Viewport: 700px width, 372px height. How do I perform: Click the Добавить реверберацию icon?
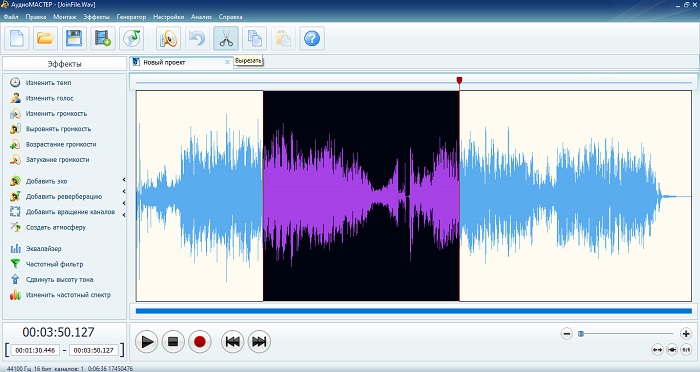tap(15, 196)
